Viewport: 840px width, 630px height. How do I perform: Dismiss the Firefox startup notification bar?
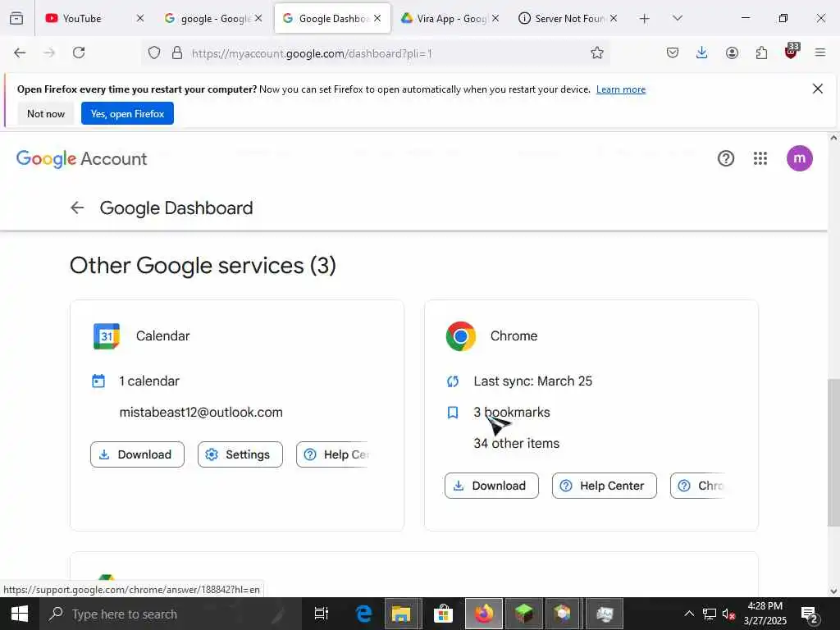pyautogui.click(x=818, y=89)
